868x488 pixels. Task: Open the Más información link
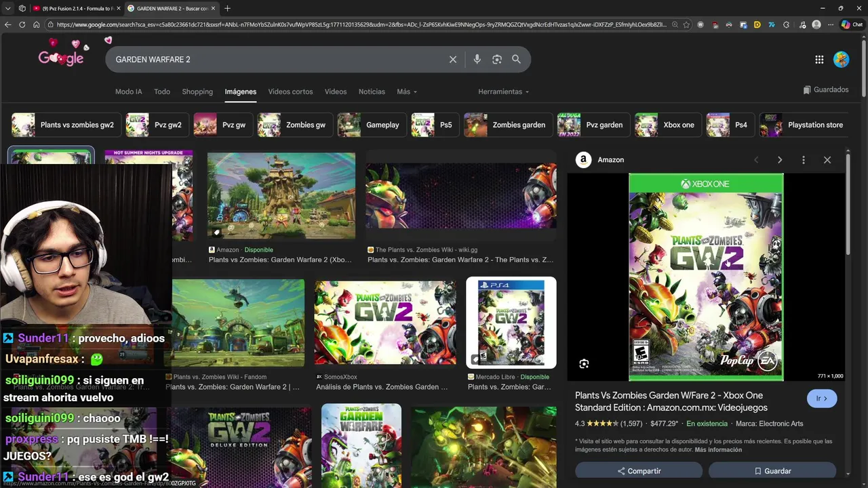pyautogui.click(x=718, y=450)
